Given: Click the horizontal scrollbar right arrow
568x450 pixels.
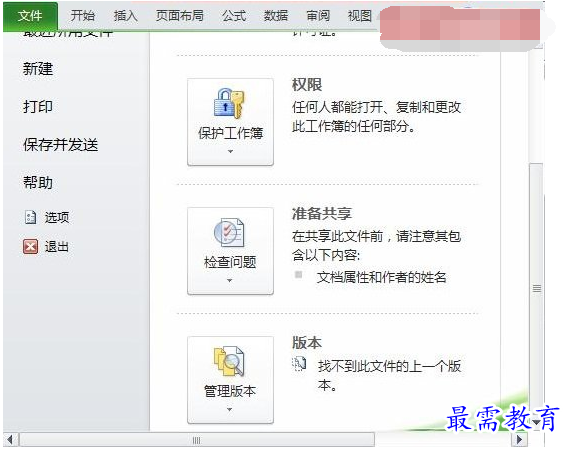Looking at the screenshot, I should (520, 440).
